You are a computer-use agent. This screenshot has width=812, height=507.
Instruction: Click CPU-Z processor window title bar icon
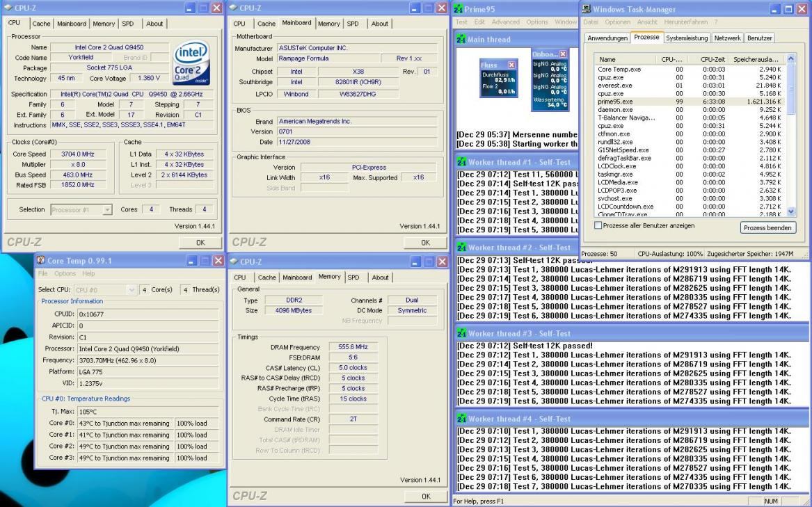[9, 8]
